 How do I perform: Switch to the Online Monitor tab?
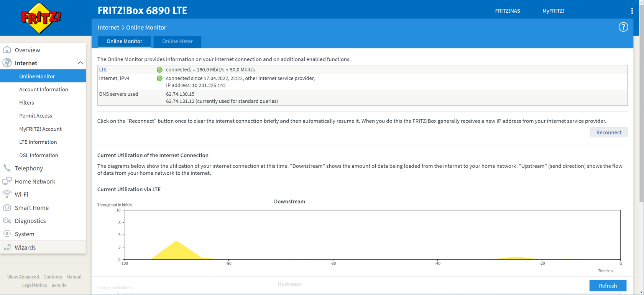click(124, 41)
